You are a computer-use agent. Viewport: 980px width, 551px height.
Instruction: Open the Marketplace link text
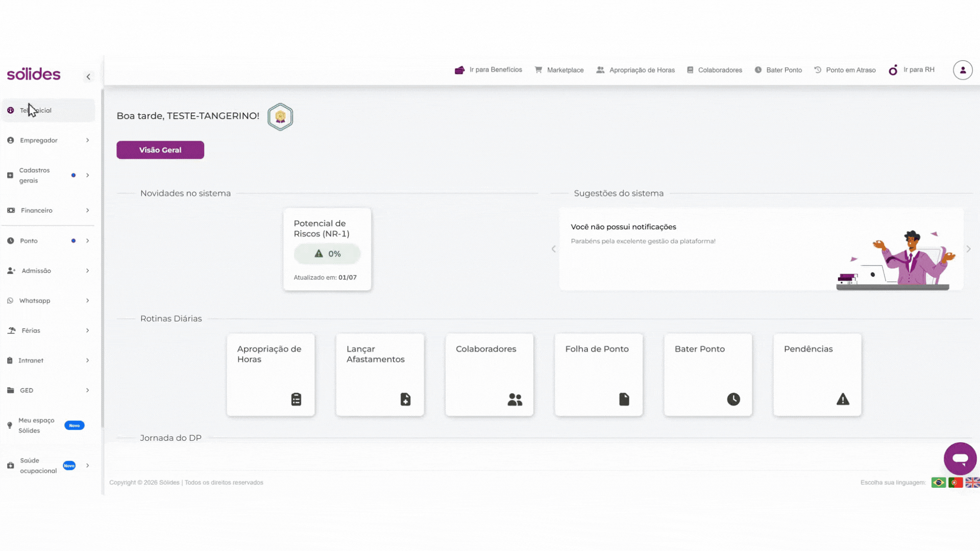(x=565, y=70)
